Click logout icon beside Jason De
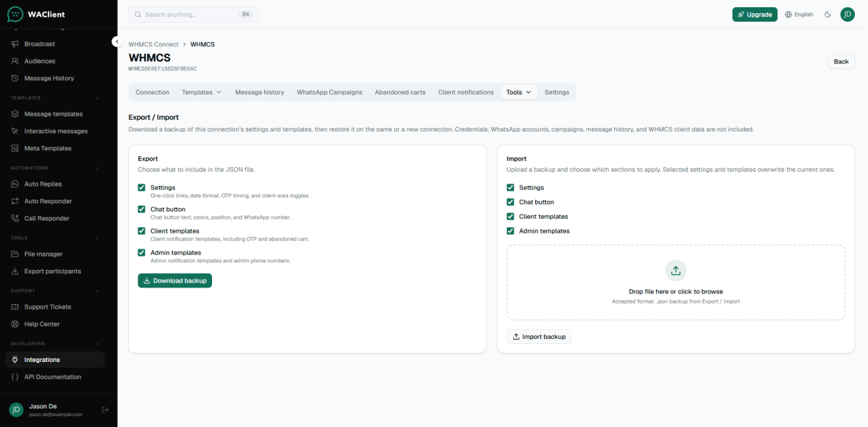 [x=105, y=410]
